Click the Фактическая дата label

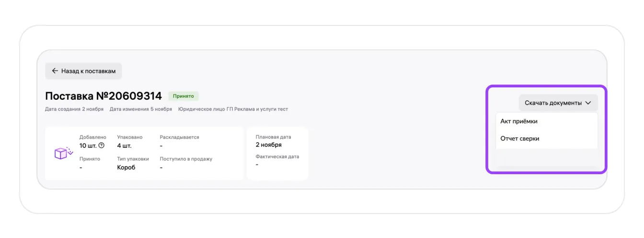point(277,156)
